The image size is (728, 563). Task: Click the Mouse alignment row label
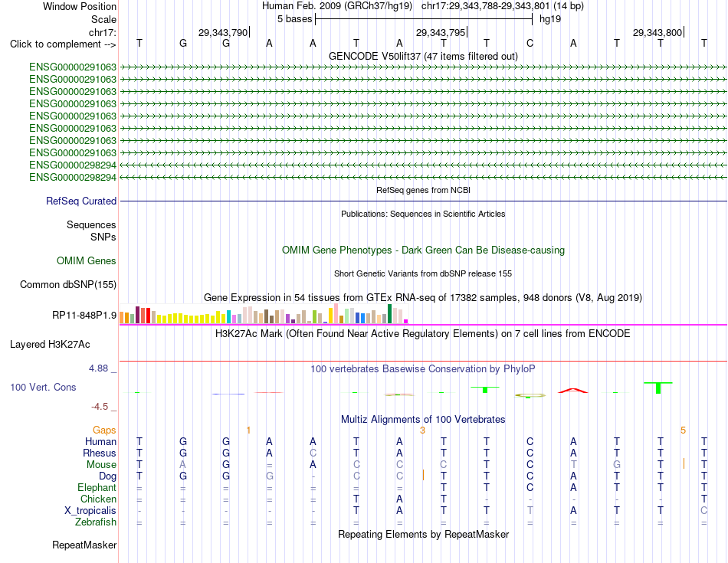tap(101, 465)
